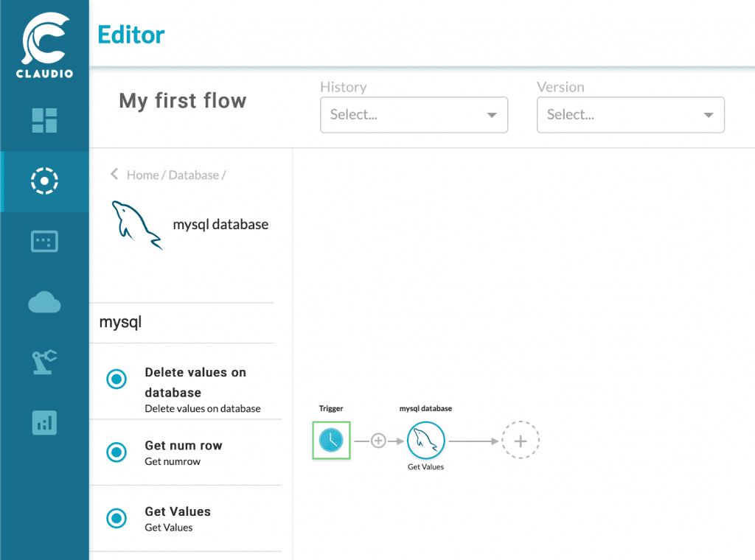Click Get num row action title

pyautogui.click(x=184, y=446)
